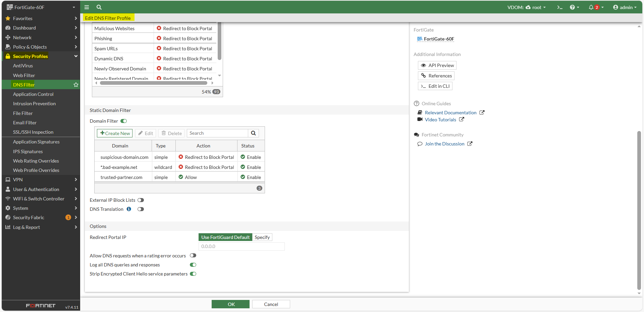The width and height of the screenshot is (644, 312).
Task: Open the CLI console icon in header
Action: pyautogui.click(x=560, y=7)
